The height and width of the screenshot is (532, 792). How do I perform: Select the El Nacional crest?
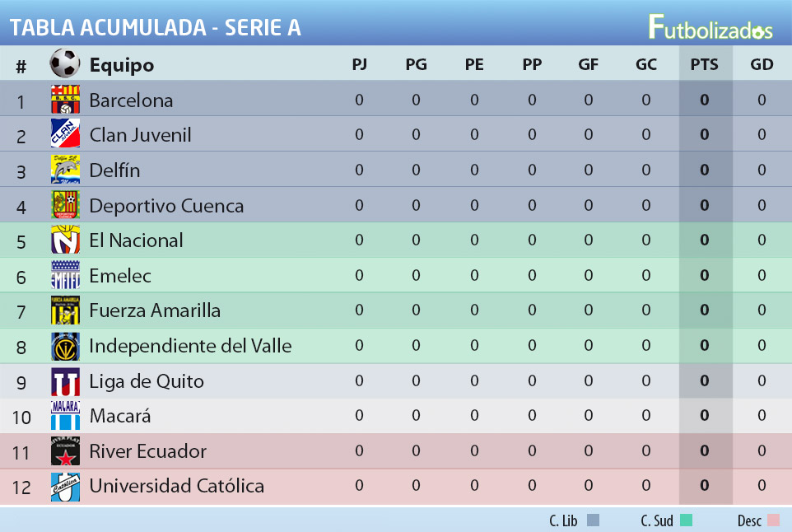click(x=65, y=240)
